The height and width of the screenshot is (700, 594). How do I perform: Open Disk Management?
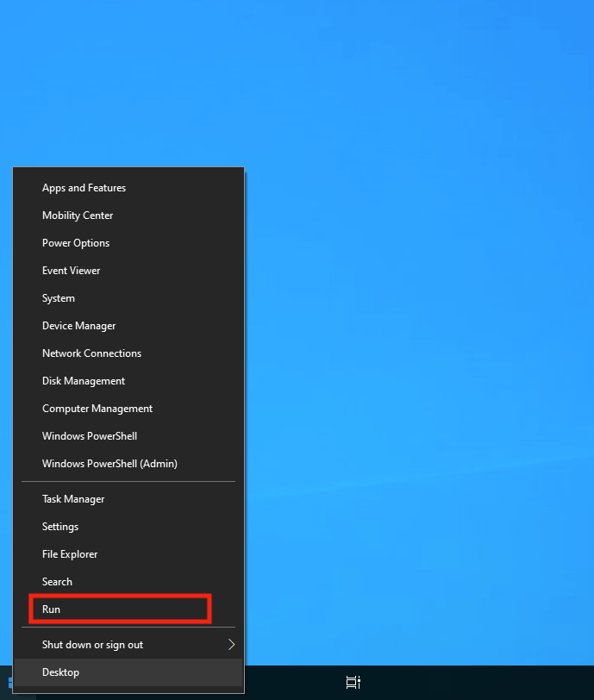point(128,381)
